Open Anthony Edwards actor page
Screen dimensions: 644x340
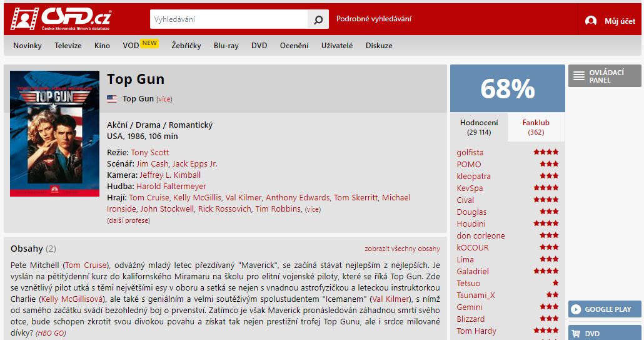tap(298, 198)
